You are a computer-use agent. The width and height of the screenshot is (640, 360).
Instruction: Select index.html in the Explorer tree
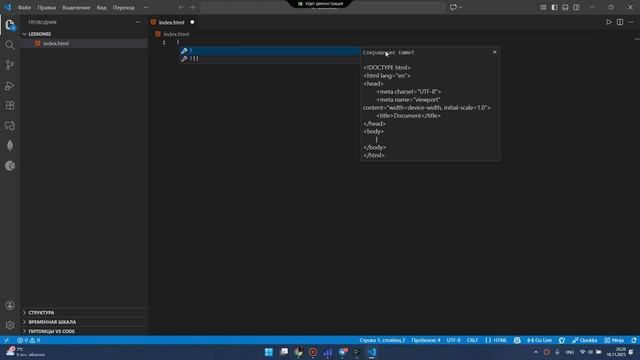(x=84, y=43)
